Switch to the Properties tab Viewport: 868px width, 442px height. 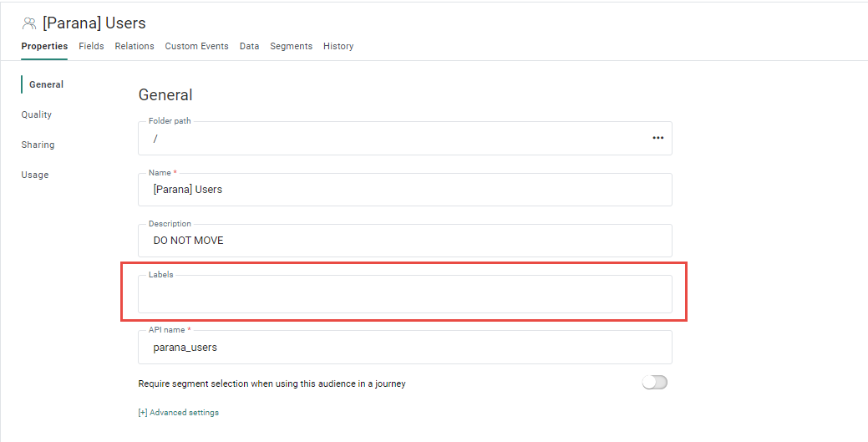[x=44, y=47]
